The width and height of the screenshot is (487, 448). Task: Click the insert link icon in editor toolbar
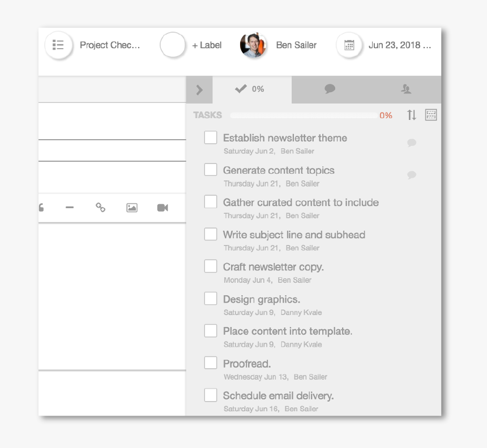[100, 208]
